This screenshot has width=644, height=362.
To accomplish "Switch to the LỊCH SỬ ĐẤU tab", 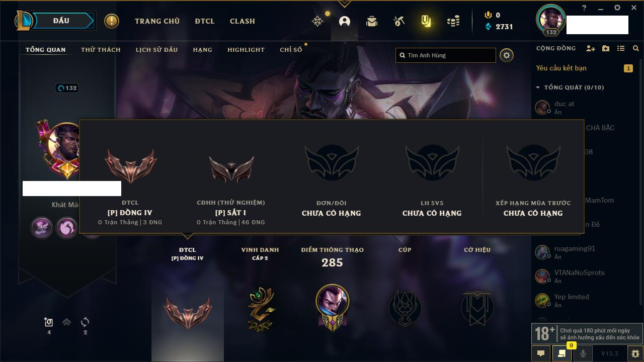I will pos(156,50).
